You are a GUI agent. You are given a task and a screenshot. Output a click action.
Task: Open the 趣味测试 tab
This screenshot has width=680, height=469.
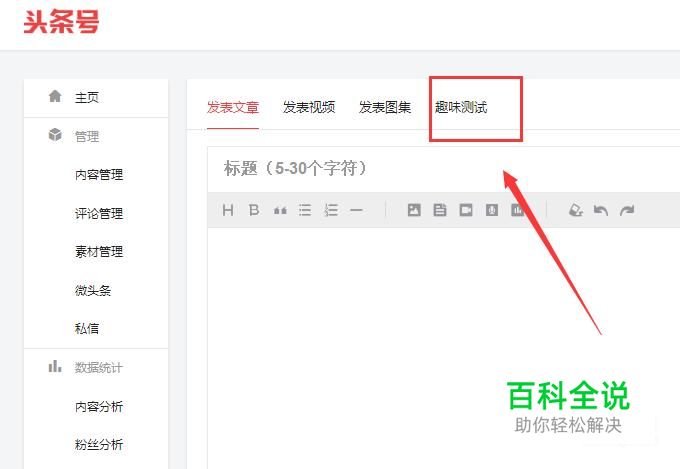click(461, 107)
